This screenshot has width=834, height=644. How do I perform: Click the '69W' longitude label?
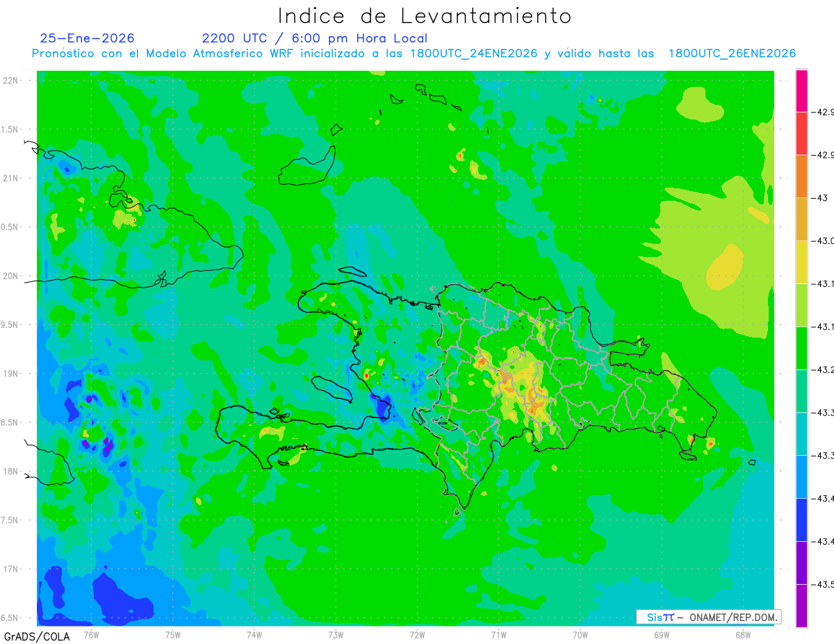661,634
